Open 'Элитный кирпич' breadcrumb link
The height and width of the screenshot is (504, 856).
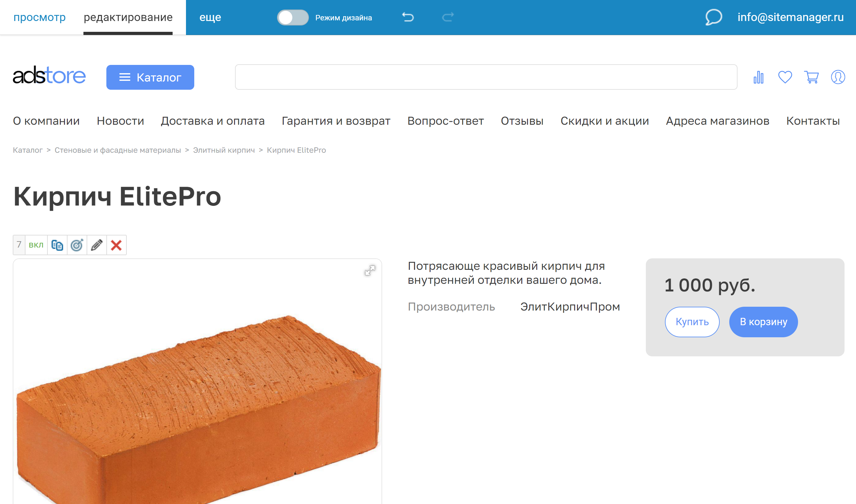pyautogui.click(x=224, y=150)
